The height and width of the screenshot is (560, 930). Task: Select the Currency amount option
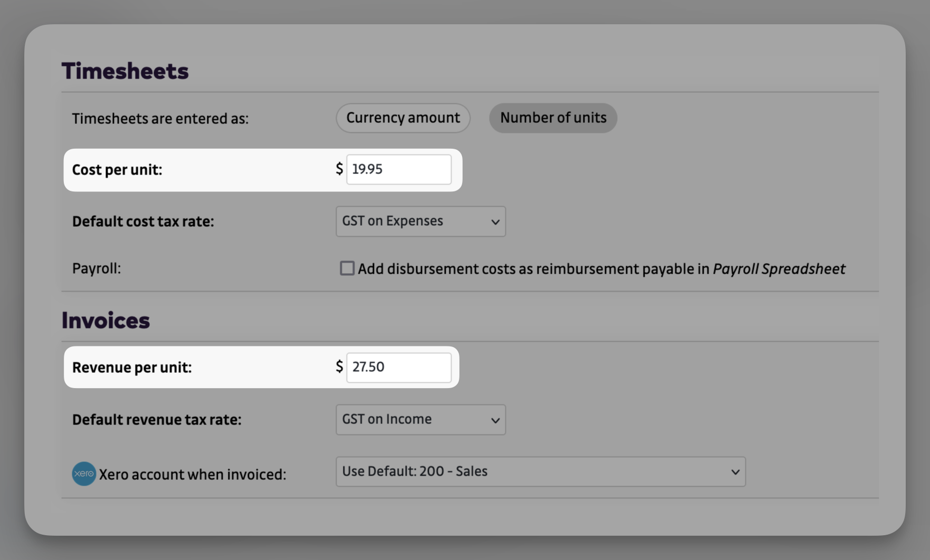coord(402,118)
